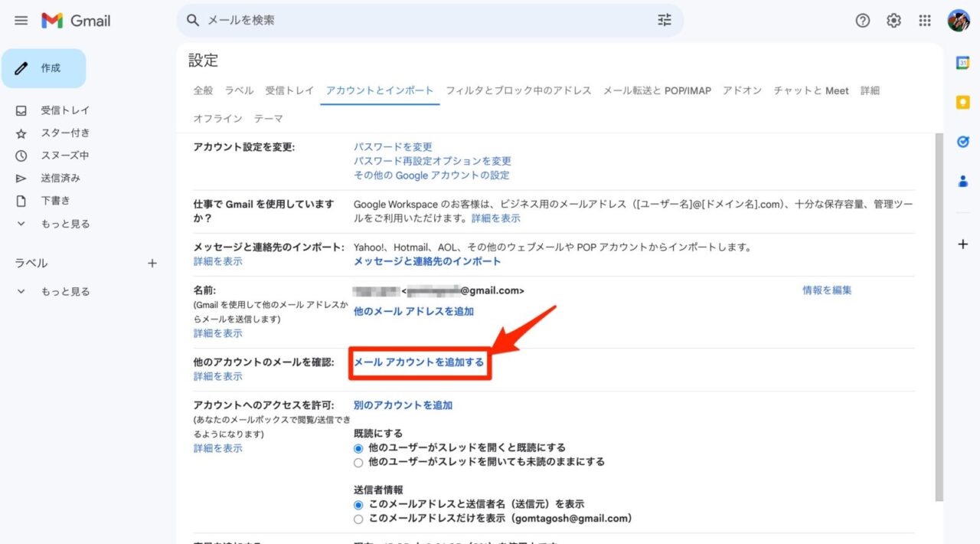980x544 pixels.
Task: Switch to the ラベル settings tab
Action: click(240, 90)
